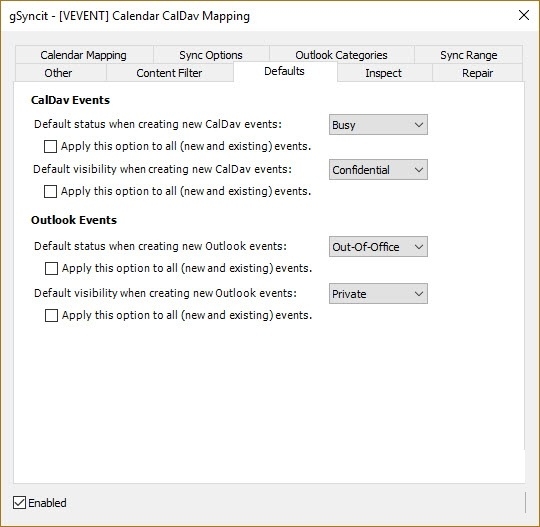This screenshot has width=540, height=527.
Task: Open the Outlook visibility dropdown showing Private
Action: point(378,293)
